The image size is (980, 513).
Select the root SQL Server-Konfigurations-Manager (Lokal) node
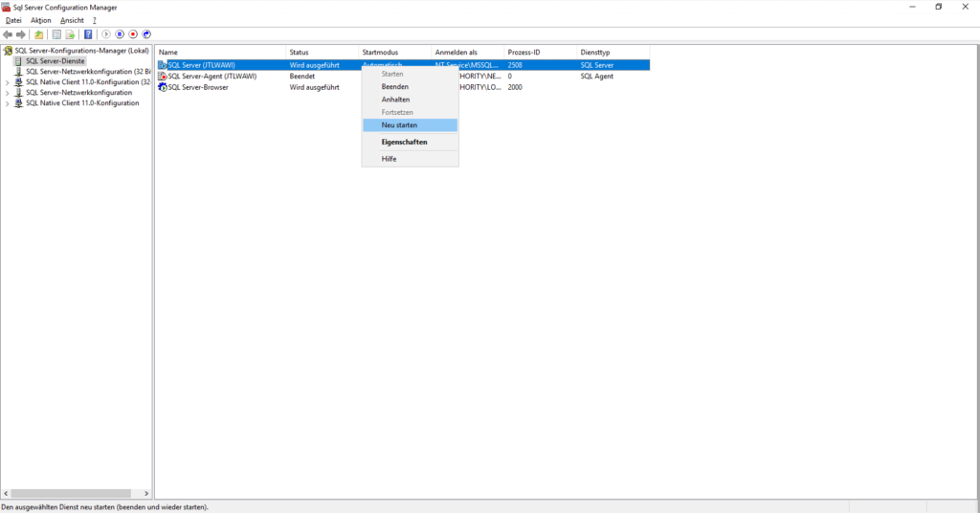[82, 51]
